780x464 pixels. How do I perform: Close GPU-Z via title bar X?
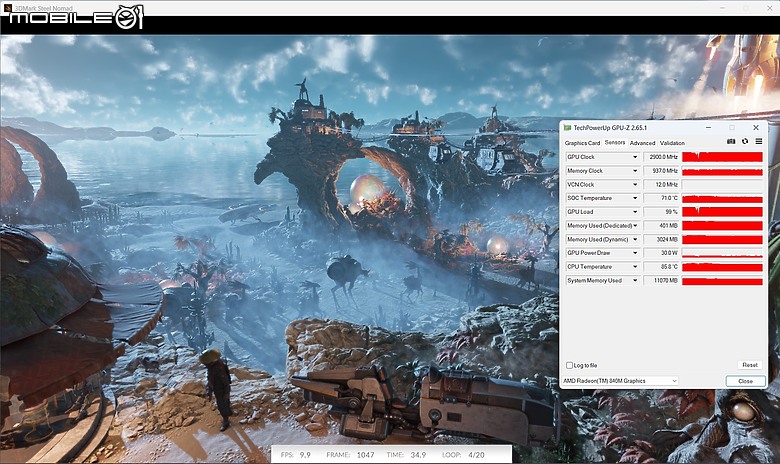[x=756, y=128]
